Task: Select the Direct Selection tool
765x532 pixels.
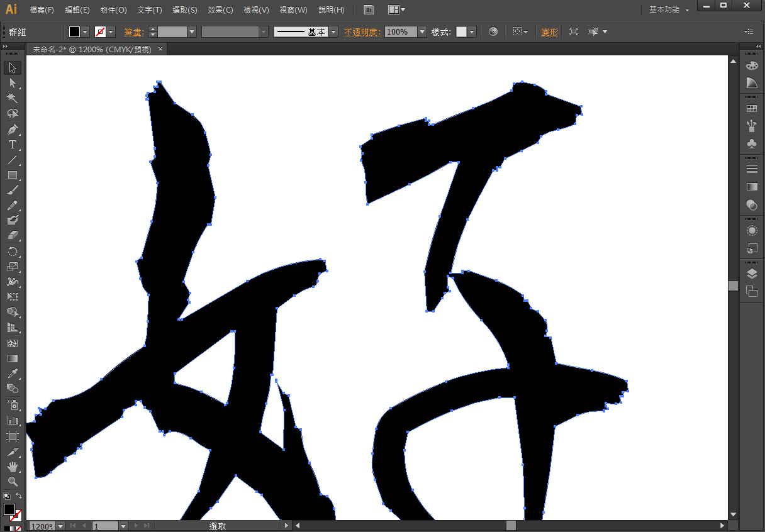Action: (x=13, y=83)
